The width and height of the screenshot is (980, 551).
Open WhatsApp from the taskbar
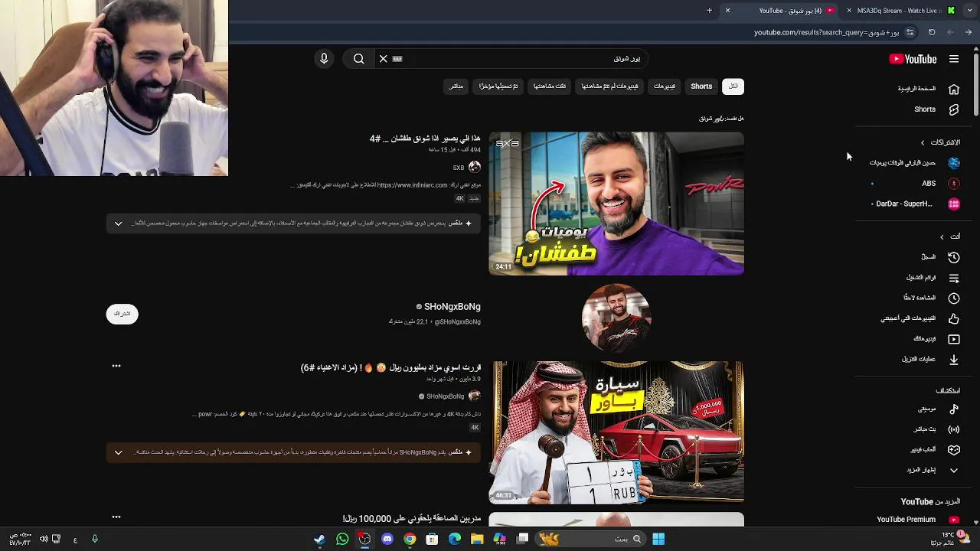coord(342,540)
